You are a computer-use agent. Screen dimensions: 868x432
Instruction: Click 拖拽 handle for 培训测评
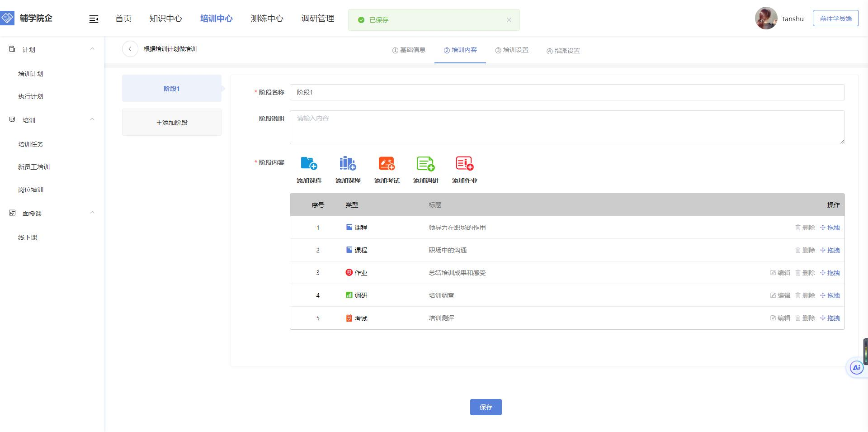pos(830,318)
